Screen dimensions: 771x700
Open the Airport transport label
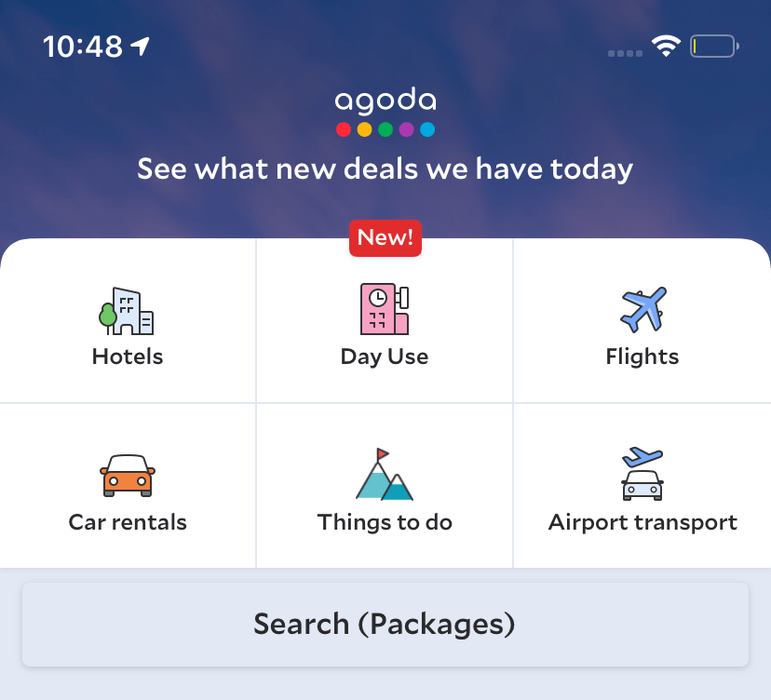click(642, 521)
